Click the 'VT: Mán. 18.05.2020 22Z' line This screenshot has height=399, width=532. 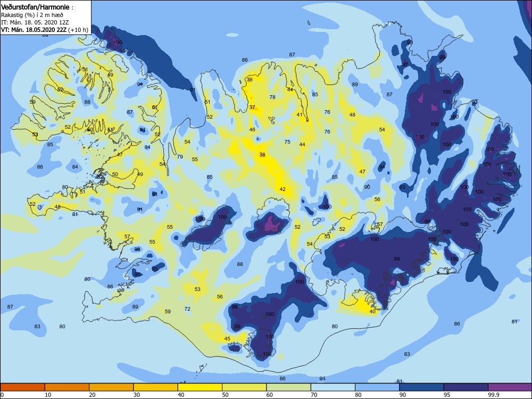click(x=34, y=30)
